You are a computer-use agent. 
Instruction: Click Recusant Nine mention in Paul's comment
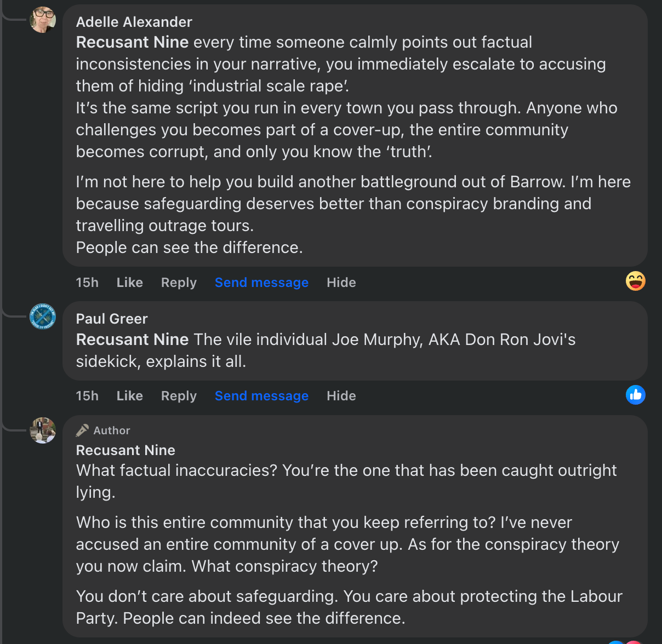[x=132, y=340]
